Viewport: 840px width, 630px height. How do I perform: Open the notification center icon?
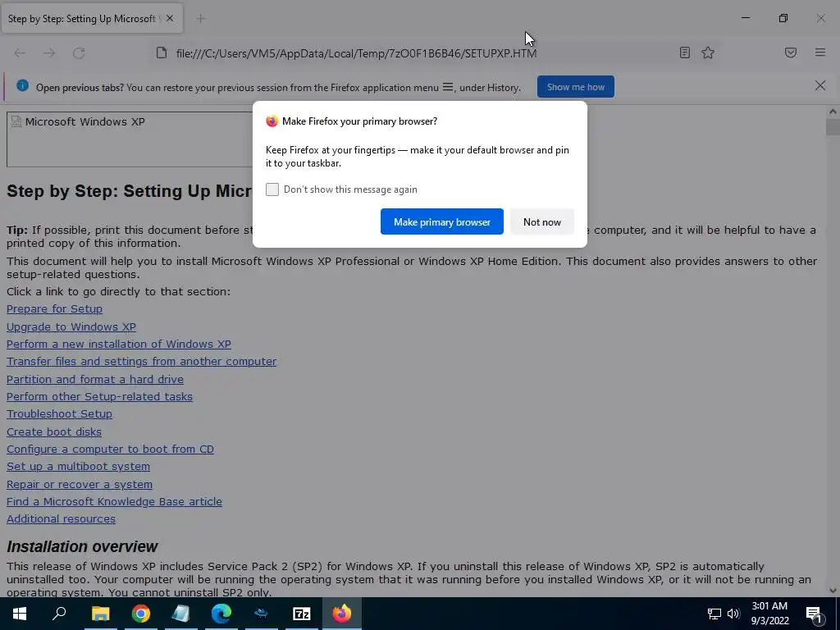[815, 614]
